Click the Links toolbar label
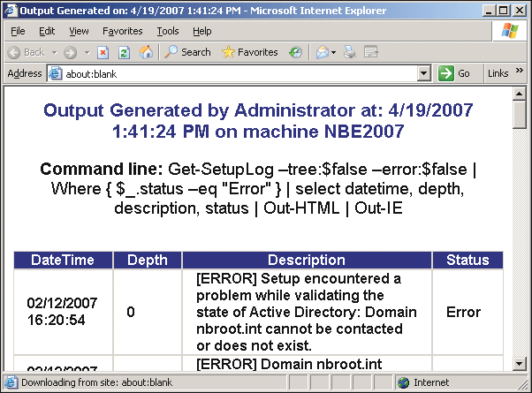The height and width of the screenshot is (393, 532). (x=498, y=73)
